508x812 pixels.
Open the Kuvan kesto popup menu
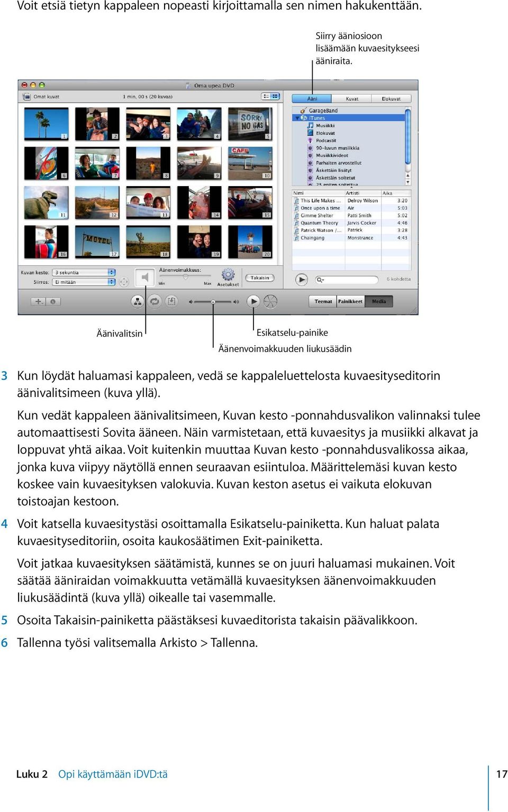pyautogui.click(x=84, y=273)
